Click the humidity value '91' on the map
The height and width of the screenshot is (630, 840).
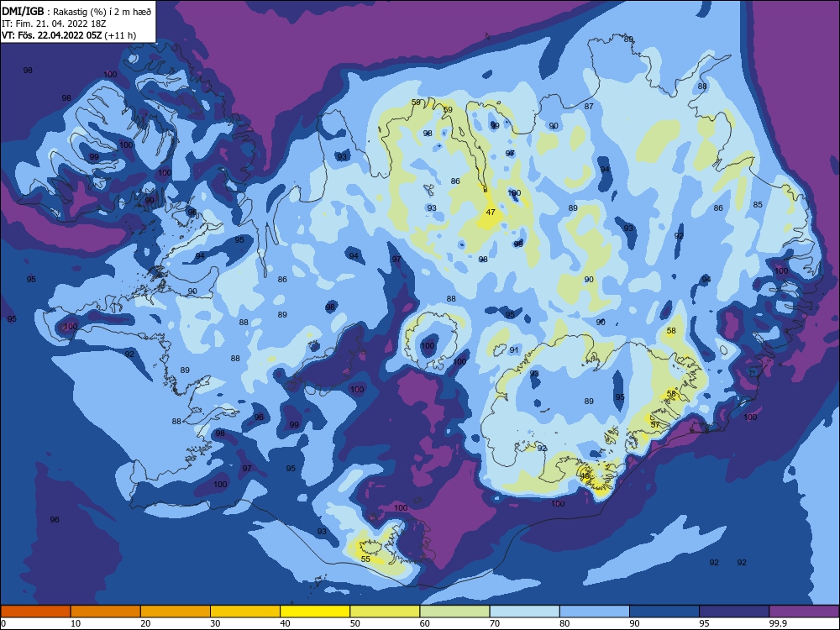coord(514,349)
